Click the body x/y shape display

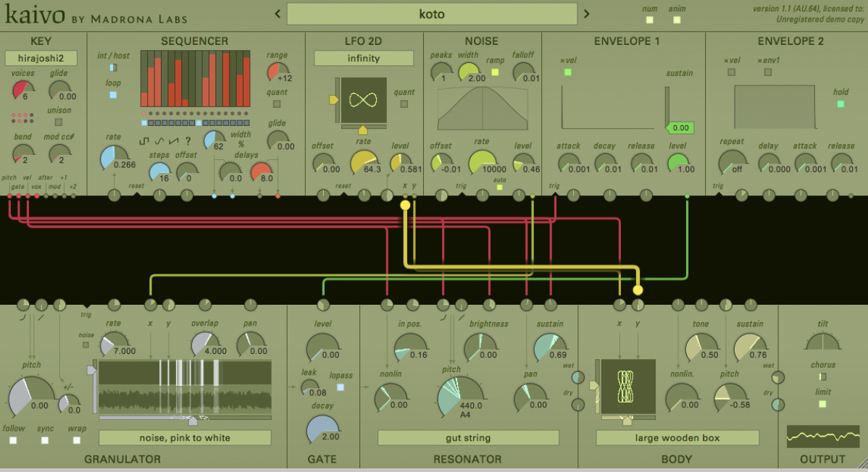(x=628, y=387)
